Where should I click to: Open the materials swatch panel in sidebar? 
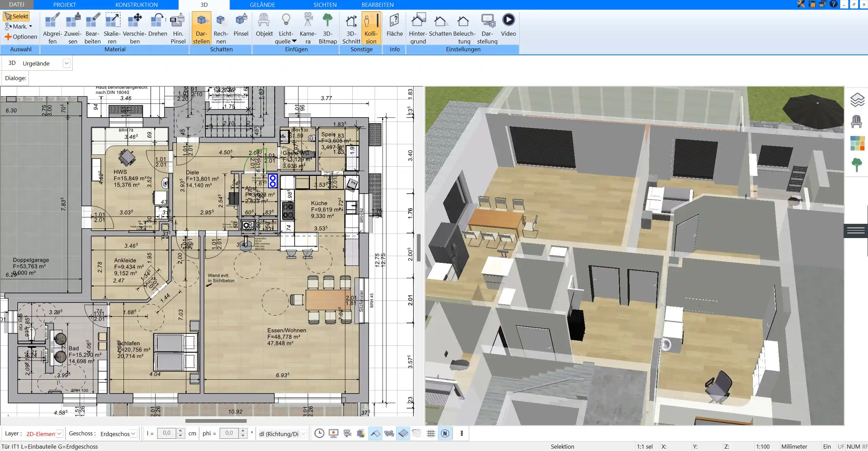click(857, 143)
